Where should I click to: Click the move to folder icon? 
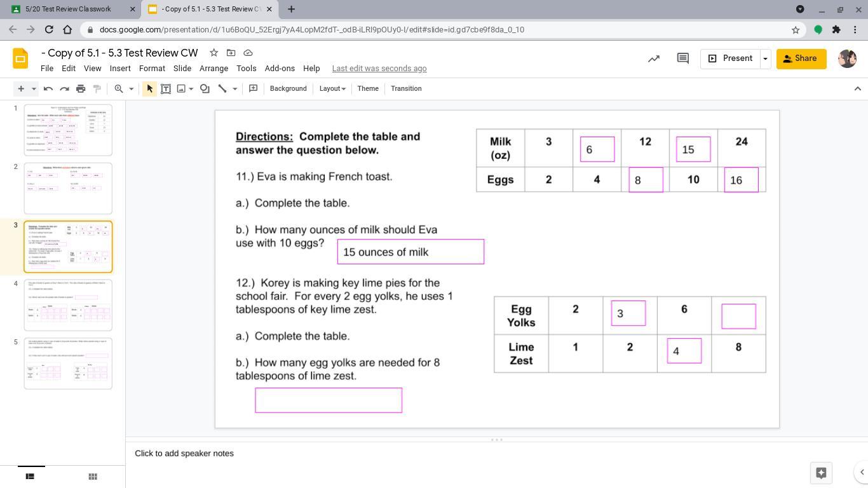coord(231,53)
